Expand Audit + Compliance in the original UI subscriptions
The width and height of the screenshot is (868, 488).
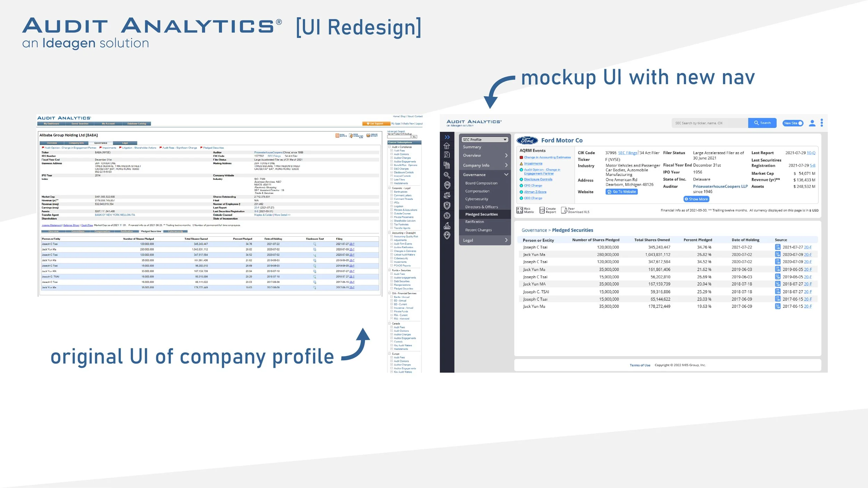(x=390, y=147)
